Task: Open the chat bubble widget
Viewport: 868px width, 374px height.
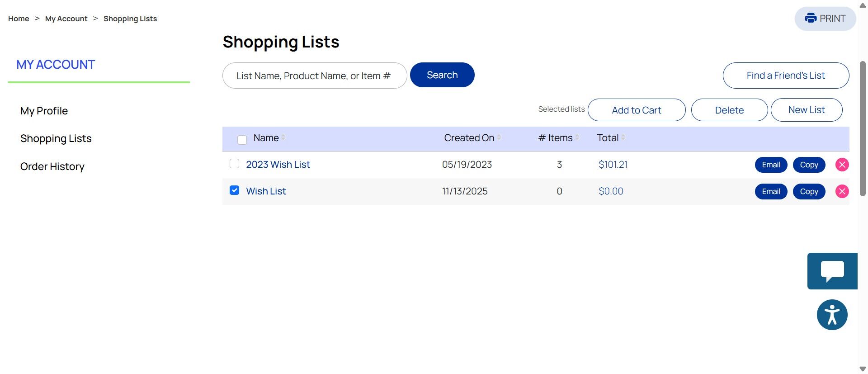Action: [x=832, y=271]
